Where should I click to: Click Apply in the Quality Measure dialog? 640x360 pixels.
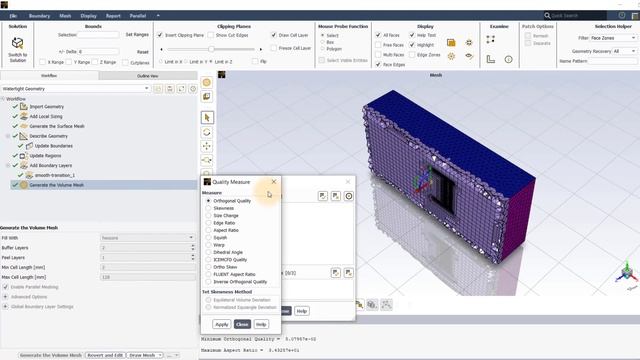coord(222,324)
